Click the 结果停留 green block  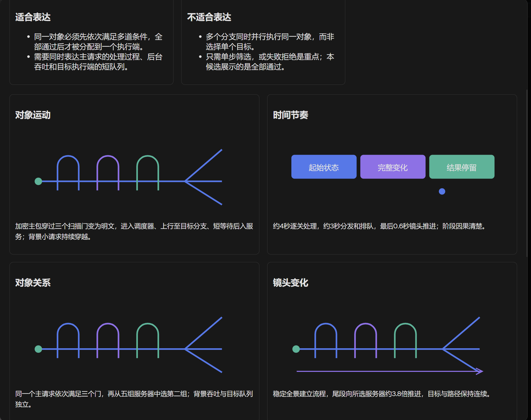tap(462, 167)
